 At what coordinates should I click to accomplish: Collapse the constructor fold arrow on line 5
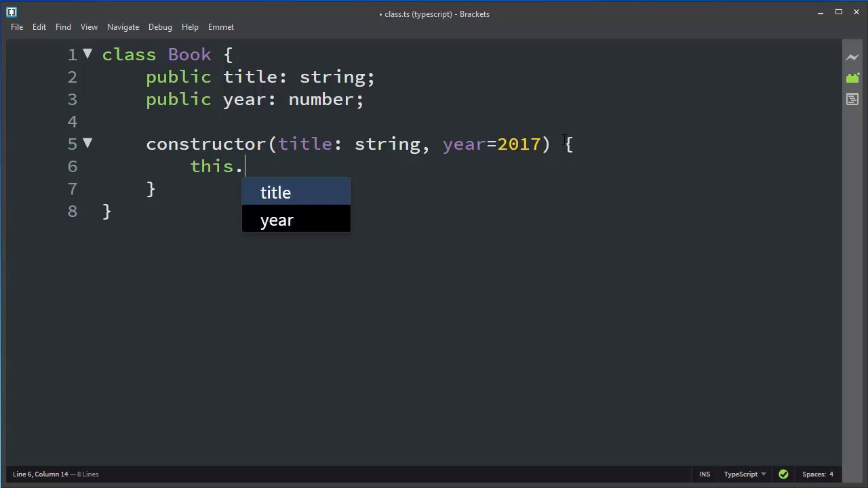click(87, 143)
